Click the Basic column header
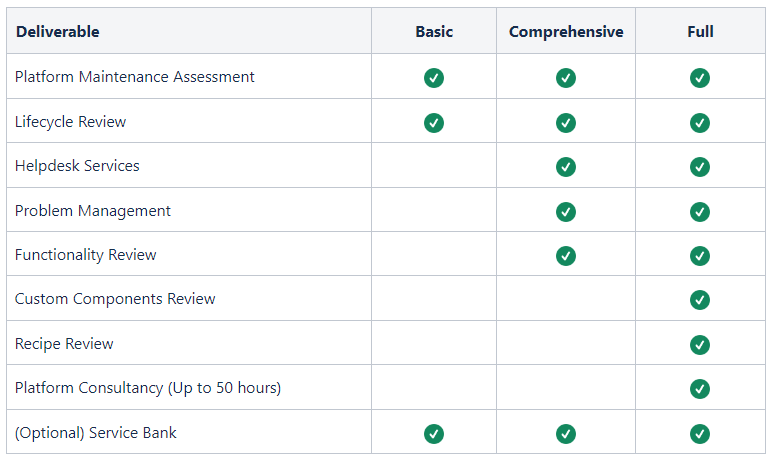This screenshot has width=770, height=461. 434,32
